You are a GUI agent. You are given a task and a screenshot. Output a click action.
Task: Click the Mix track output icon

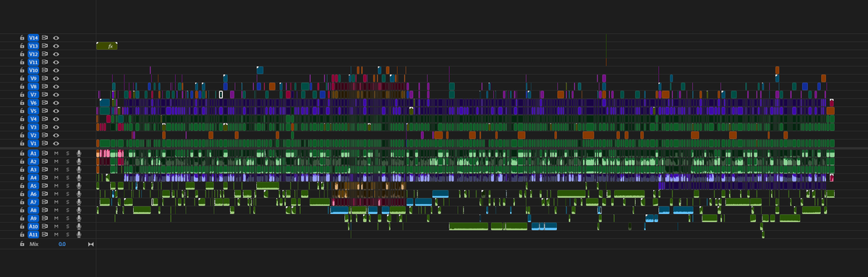[x=91, y=244]
